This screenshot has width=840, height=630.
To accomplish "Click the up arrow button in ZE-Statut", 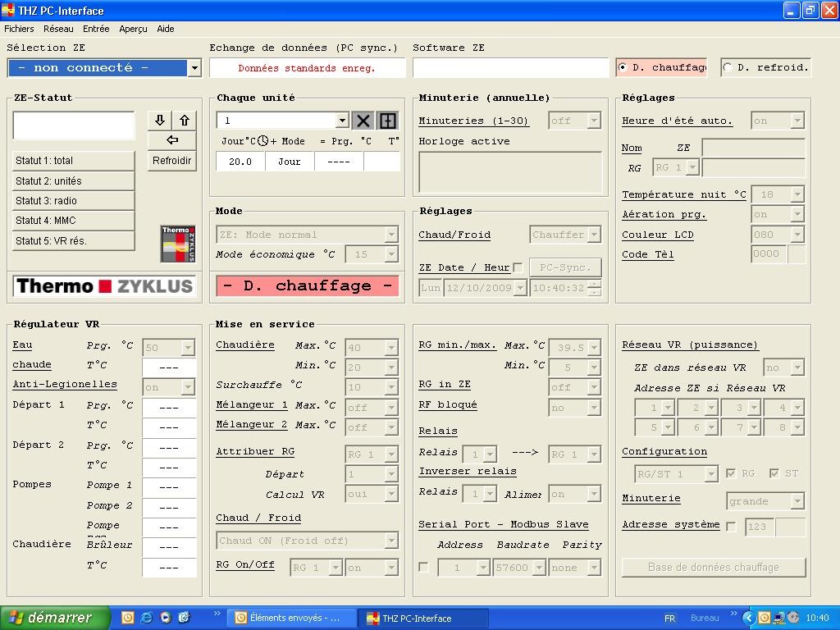I will (185, 120).
